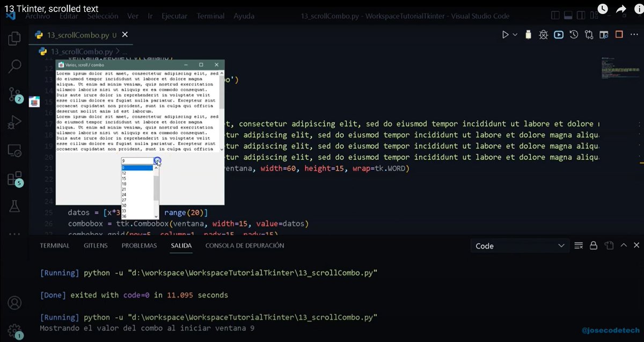Click inside the Lorem ipsum scrolled text area
Viewport: 644px width, 342px height.
pyautogui.click(x=138, y=111)
